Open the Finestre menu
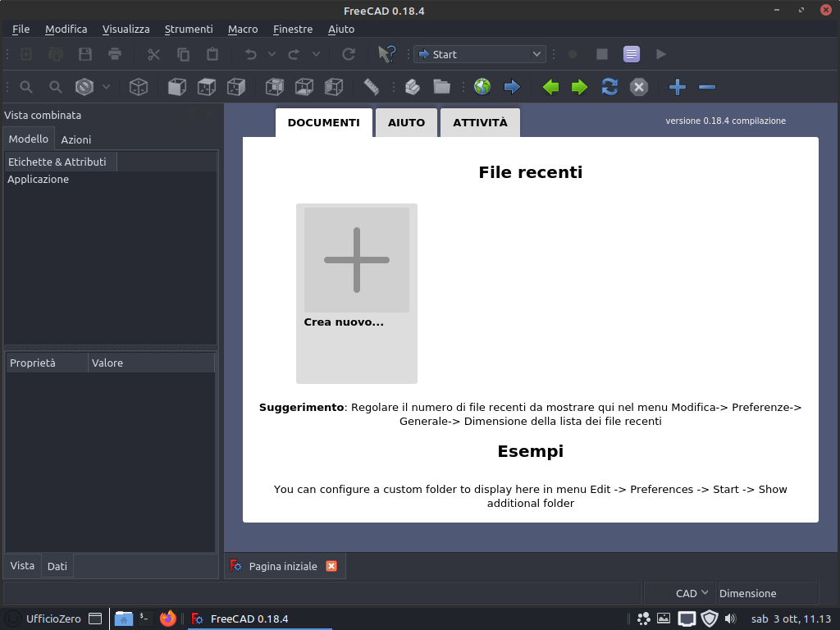The height and width of the screenshot is (630, 840). pos(293,29)
